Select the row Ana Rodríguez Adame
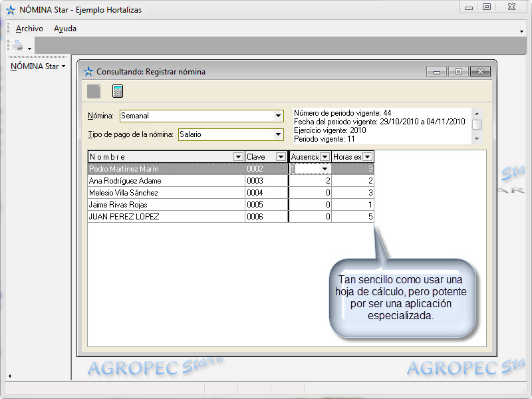 pos(231,180)
